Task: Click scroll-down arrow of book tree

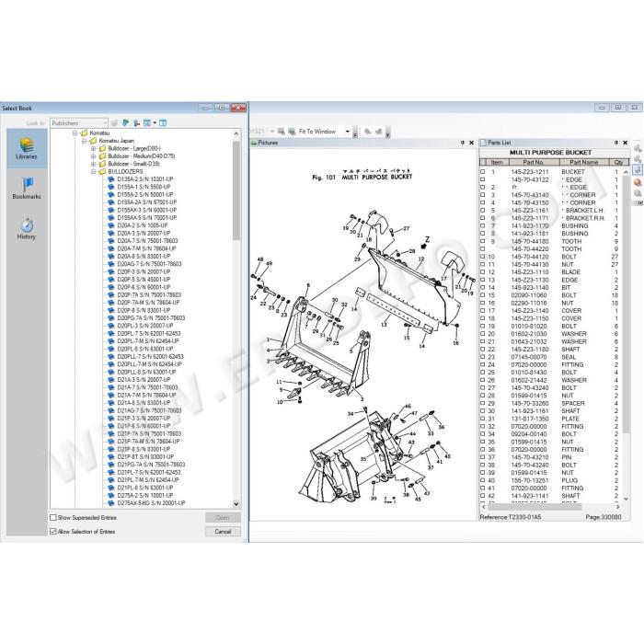Action: coord(236,504)
